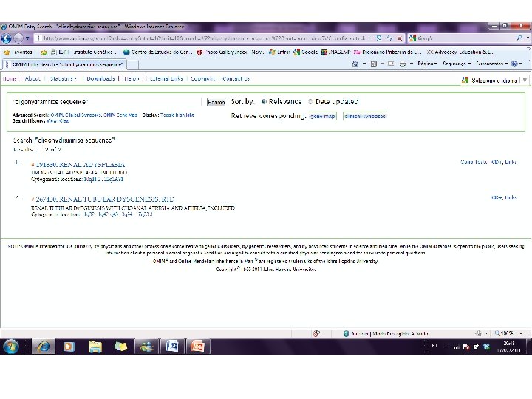Open the Advocacy, Education favorite

point(460,52)
